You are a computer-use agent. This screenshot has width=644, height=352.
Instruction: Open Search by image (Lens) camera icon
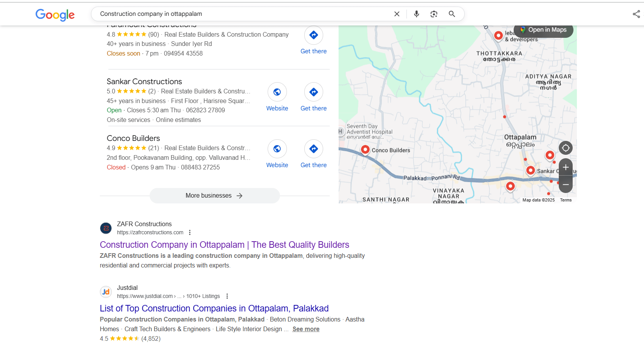tap(434, 14)
